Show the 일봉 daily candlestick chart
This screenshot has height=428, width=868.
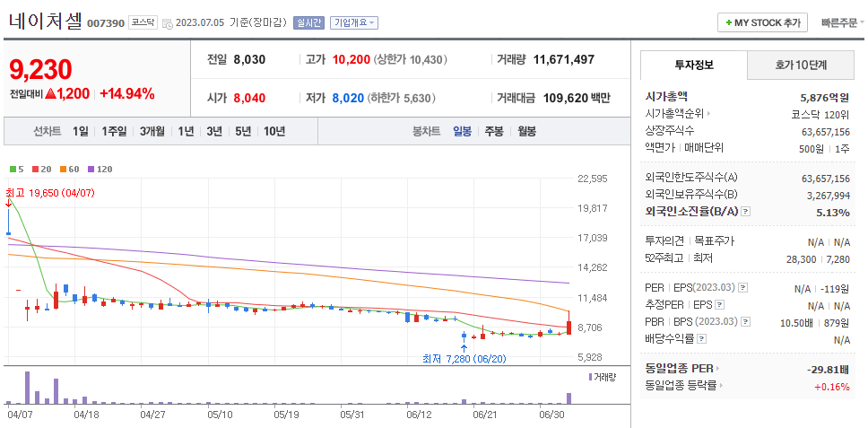click(462, 132)
